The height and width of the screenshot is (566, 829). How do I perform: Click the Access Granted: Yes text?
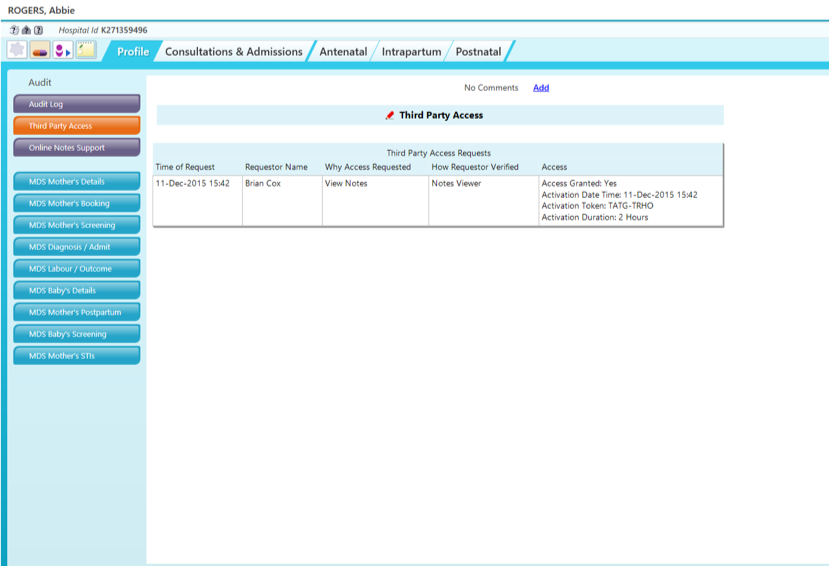point(579,183)
